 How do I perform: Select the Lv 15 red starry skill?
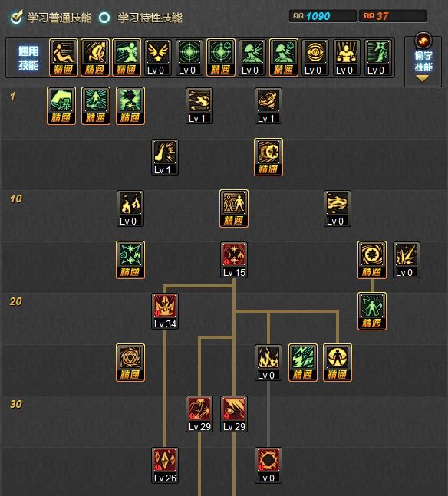(234, 260)
